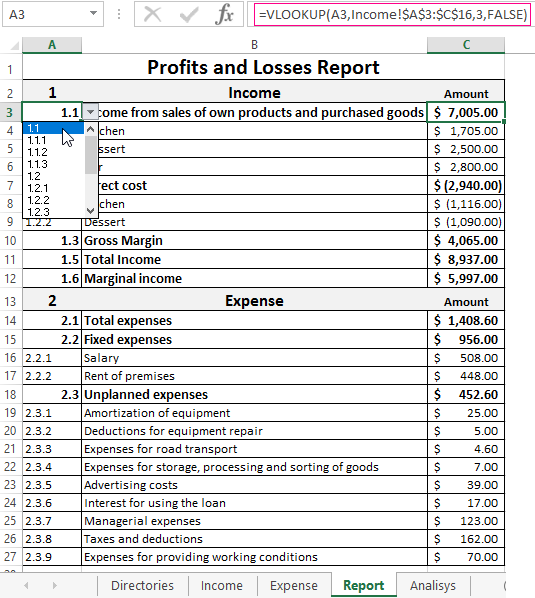Pick 1.2.2 in the dropdown list
This screenshot has height=598, width=535.
click(x=53, y=200)
